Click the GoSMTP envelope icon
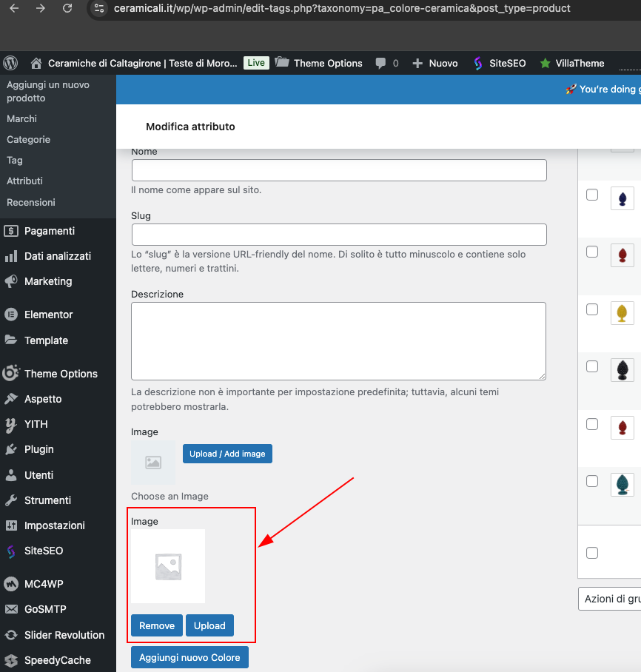The width and height of the screenshot is (641, 672). 11,609
